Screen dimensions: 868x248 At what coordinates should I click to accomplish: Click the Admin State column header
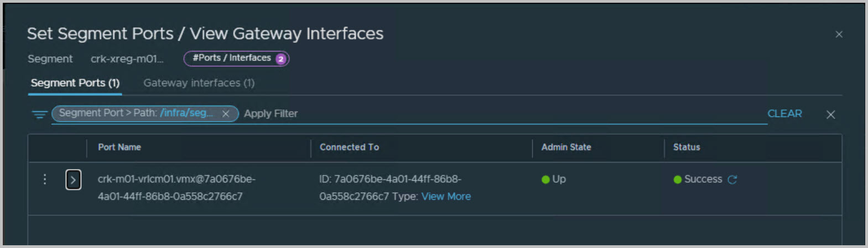[566, 147]
